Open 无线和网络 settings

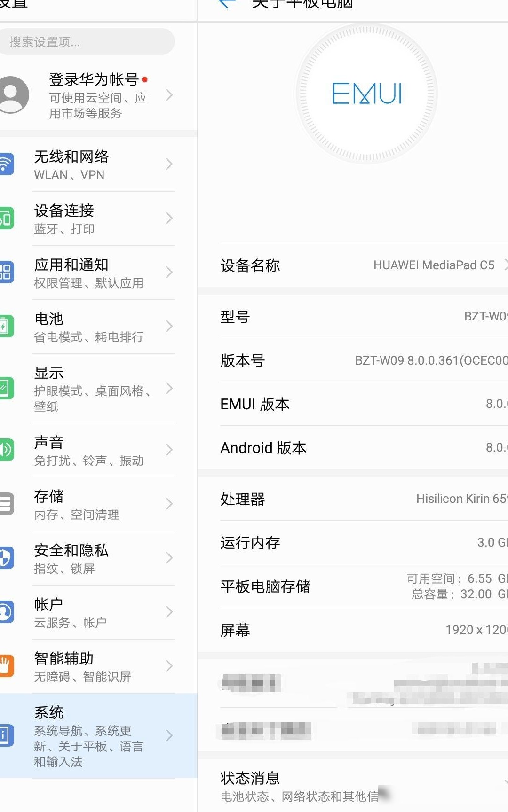[98, 164]
